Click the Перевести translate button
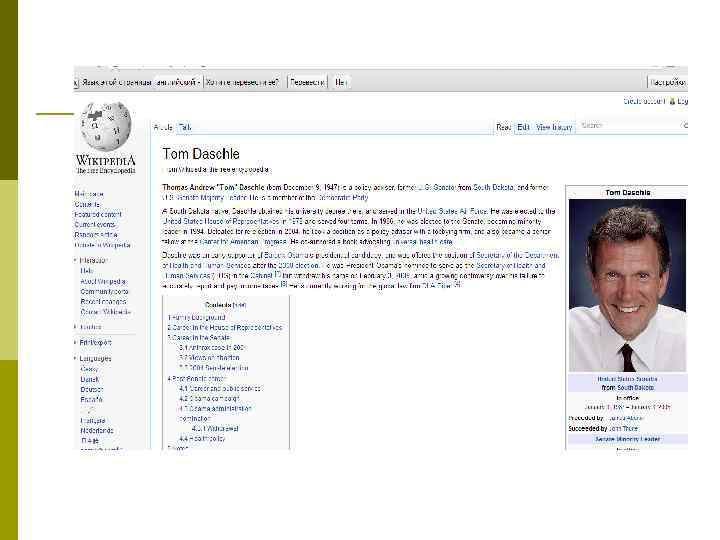Image resolution: width=720 pixels, height=540 pixels. point(307,82)
